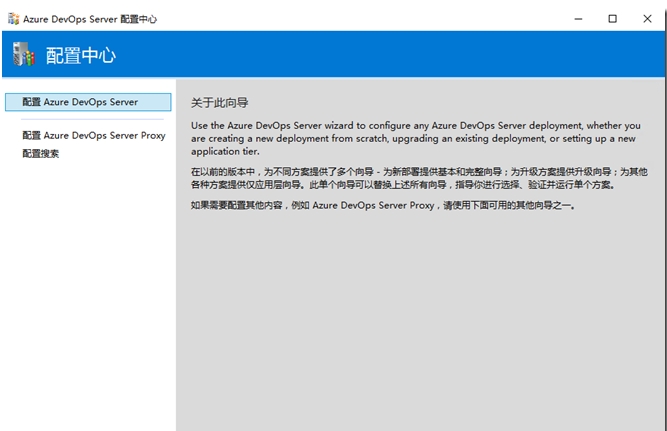Close the 配置中心 window
The image size is (667, 431).
coord(646,18)
